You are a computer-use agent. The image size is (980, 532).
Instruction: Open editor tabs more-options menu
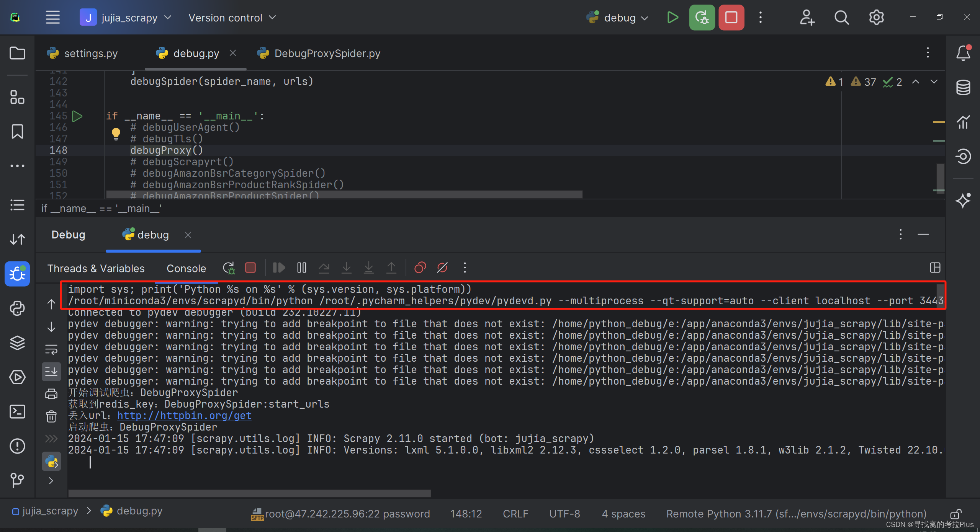[x=928, y=53]
